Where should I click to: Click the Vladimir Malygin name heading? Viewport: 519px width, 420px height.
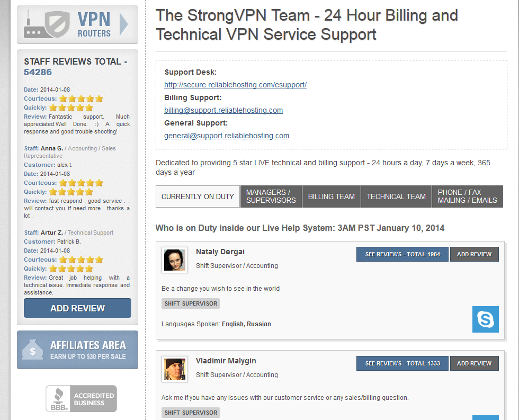point(226,361)
